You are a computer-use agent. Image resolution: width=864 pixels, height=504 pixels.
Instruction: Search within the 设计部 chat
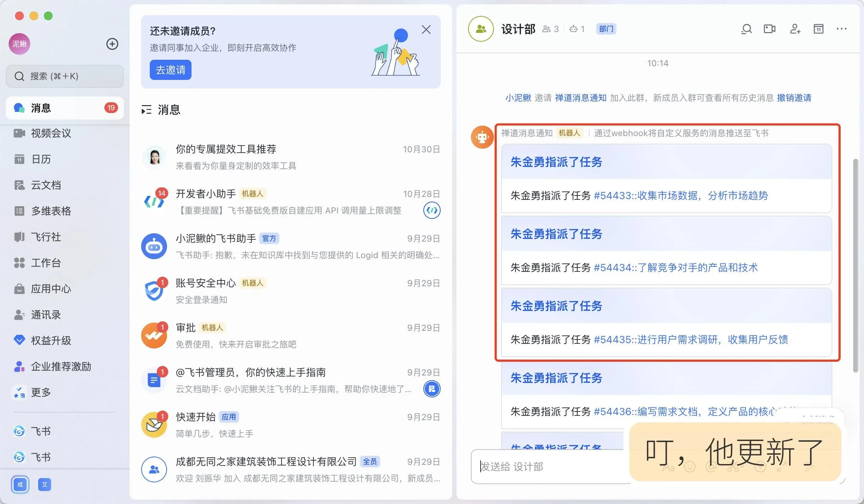pos(747,29)
